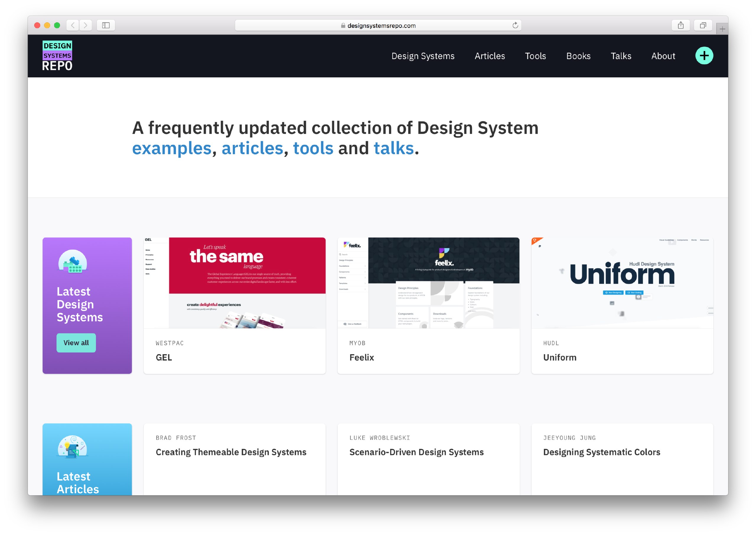Click the green plus submit button
756x535 pixels.
pos(704,56)
